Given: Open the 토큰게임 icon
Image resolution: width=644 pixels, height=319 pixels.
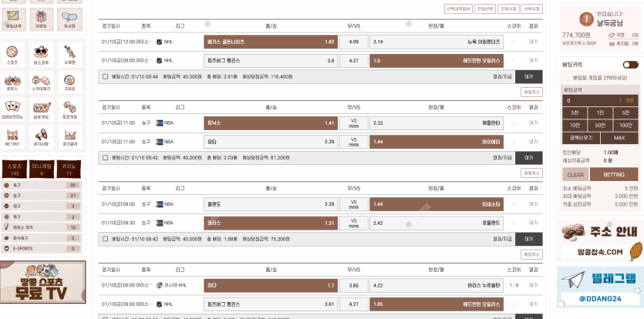Looking at the screenshot, I should point(69,107).
